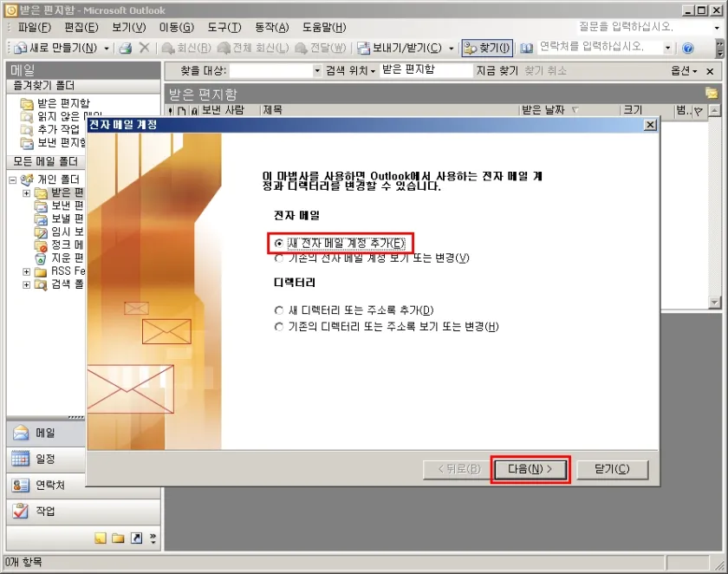Click the 모든 메일 폴더 header
The width and height of the screenshot is (728, 574).
pos(45,161)
